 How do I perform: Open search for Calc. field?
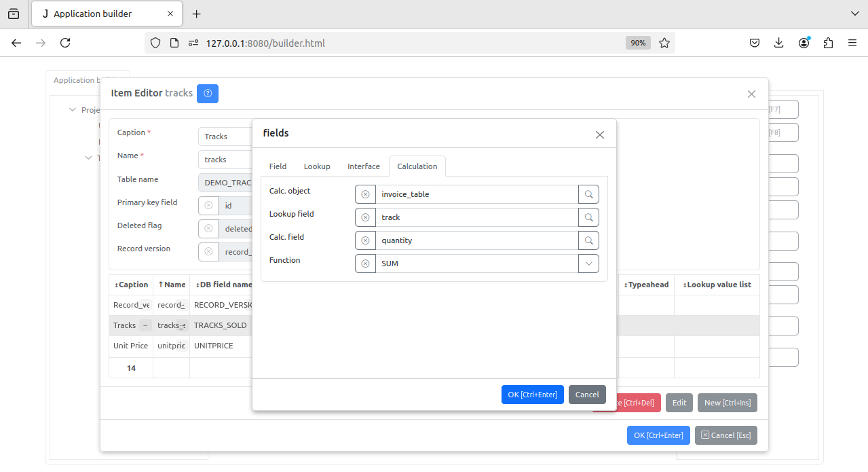(x=588, y=240)
